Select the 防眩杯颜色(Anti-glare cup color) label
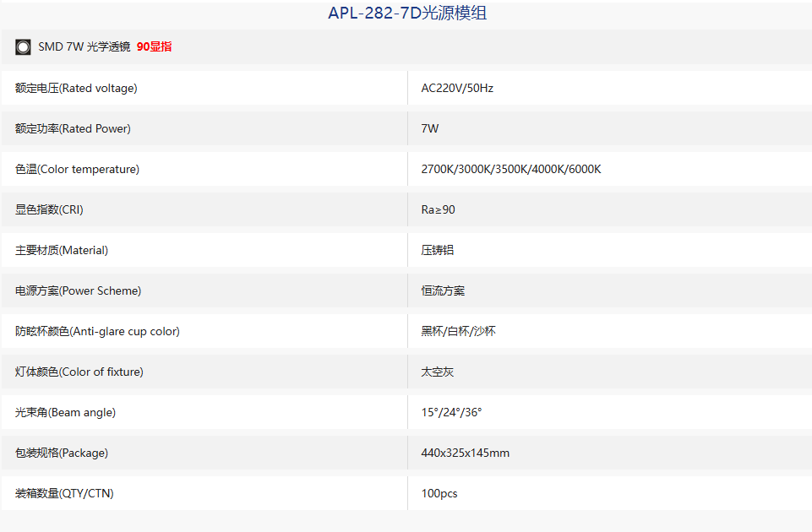Screen dimensions: 812x532 [x=97, y=331]
